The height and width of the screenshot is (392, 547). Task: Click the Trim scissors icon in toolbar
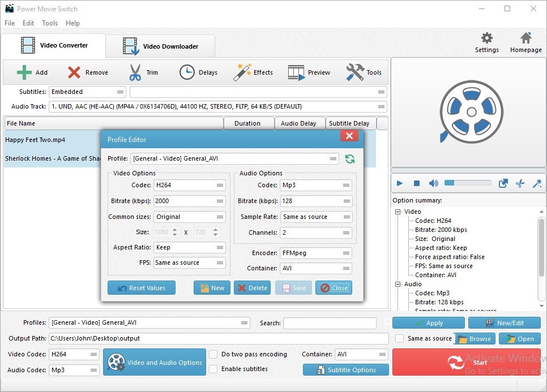pos(135,72)
